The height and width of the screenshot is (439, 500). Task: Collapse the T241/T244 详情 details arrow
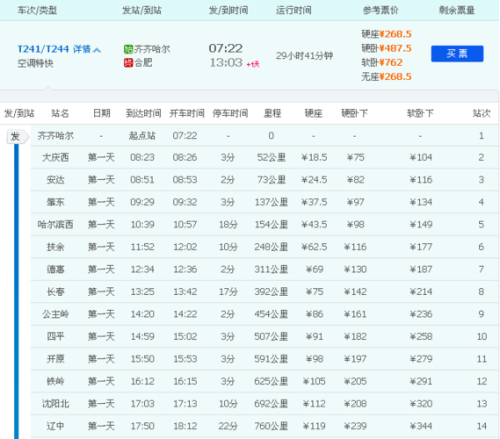97,50
